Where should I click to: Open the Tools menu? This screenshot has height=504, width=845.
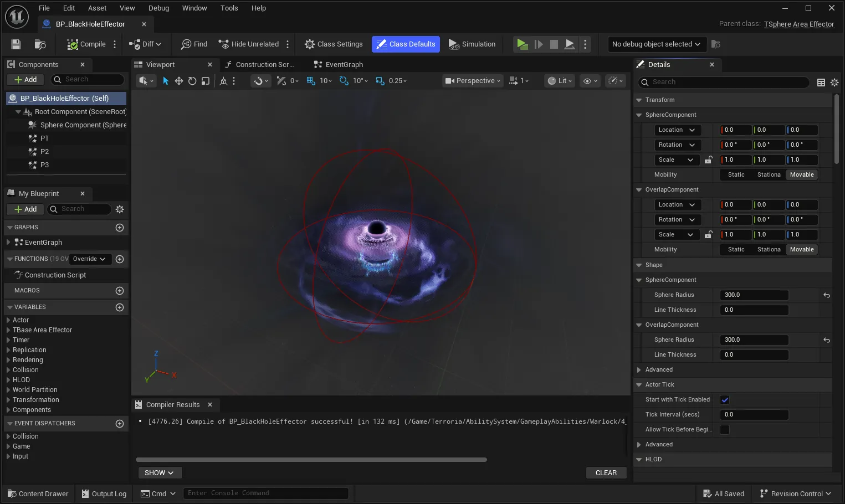pos(229,8)
